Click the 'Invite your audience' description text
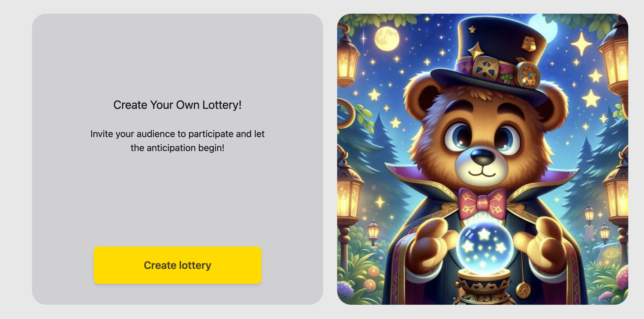Viewport: 644px width, 319px height. click(x=177, y=141)
